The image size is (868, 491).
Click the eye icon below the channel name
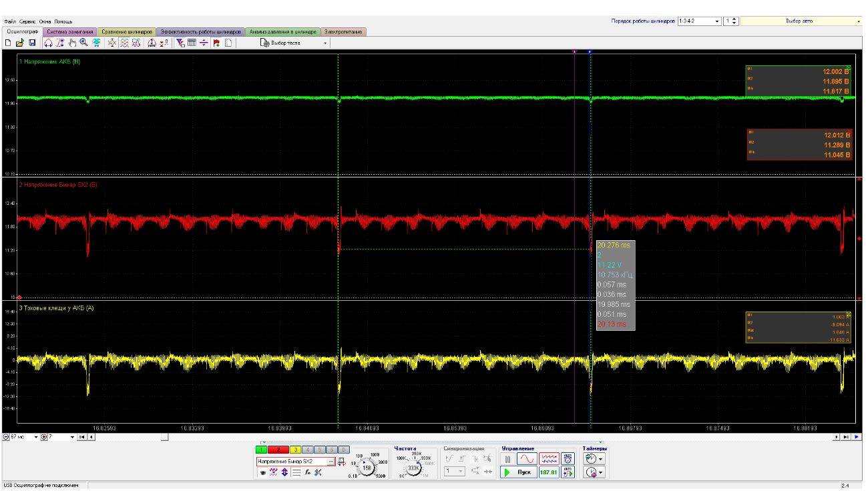(x=262, y=472)
